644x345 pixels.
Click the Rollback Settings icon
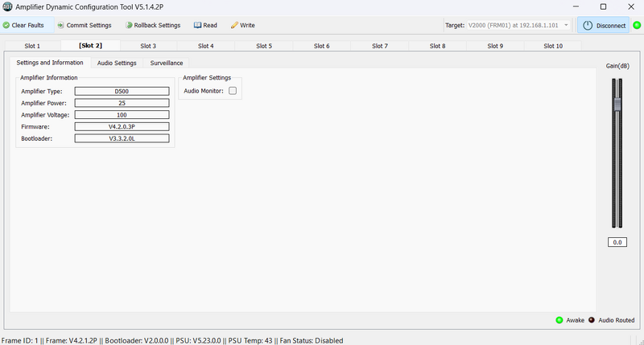(129, 25)
